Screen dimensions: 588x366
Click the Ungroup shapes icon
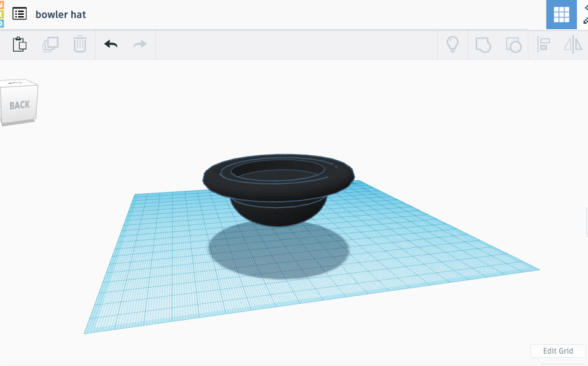point(513,45)
